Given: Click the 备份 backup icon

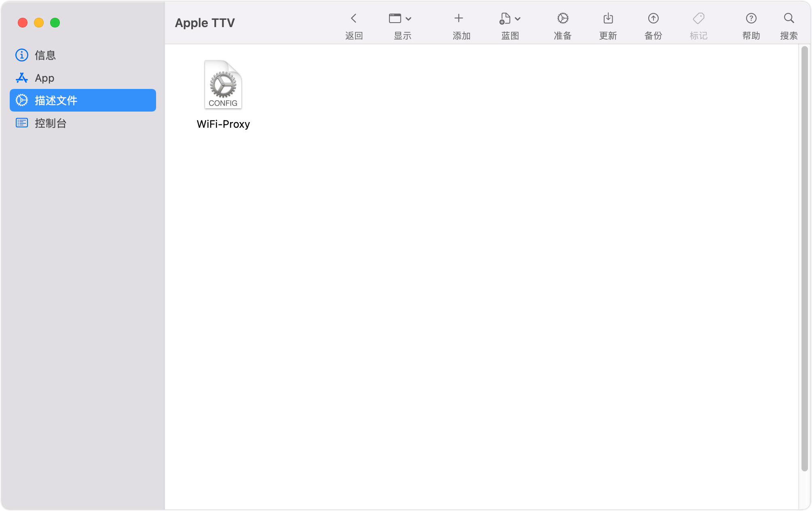Looking at the screenshot, I should pos(653,19).
